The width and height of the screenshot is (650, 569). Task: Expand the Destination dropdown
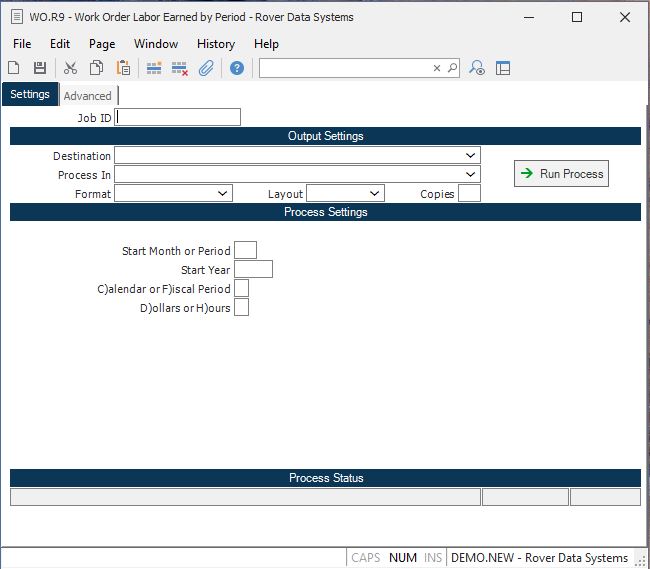(x=470, y=156)
